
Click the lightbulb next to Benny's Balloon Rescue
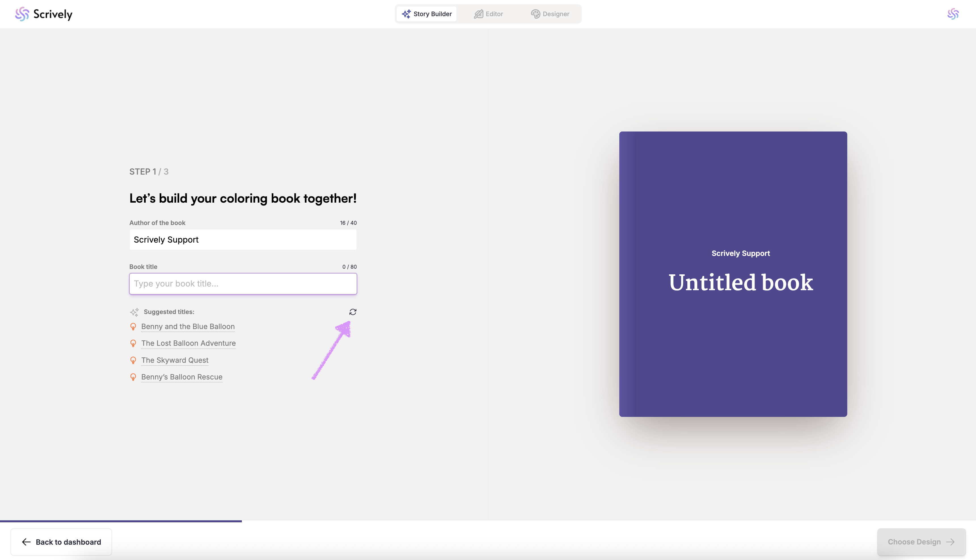click(133, 377)
